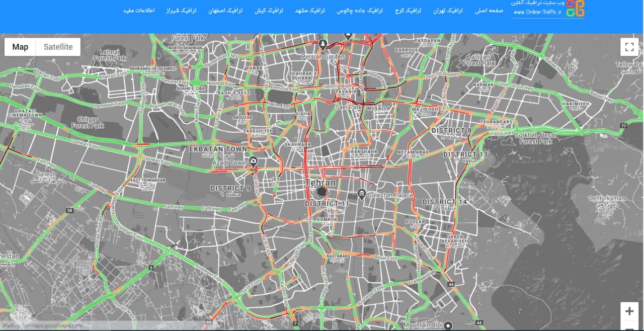644x331 pixels.
Task: Click the East Tehransar label
Action: tap(148, 180)
